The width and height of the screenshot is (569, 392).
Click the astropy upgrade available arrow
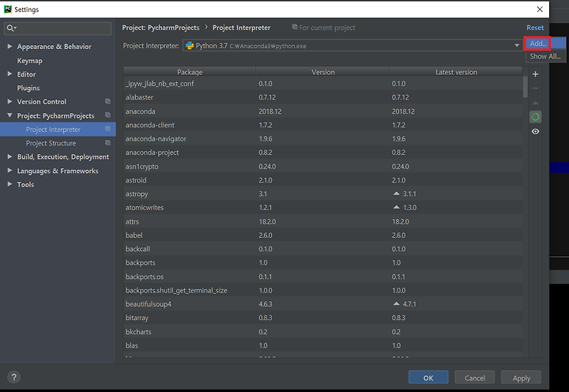(396, 194)
